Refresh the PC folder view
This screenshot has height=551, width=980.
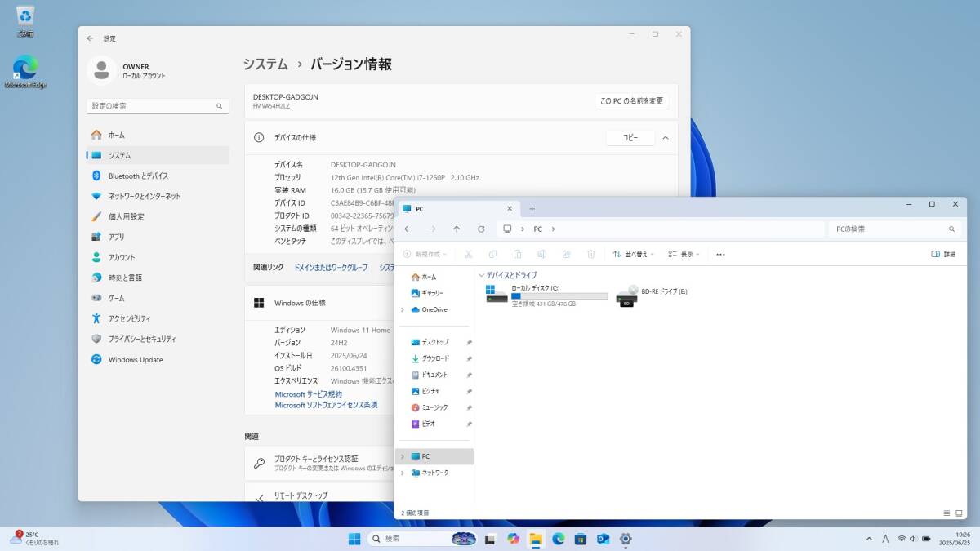[481, 229]
